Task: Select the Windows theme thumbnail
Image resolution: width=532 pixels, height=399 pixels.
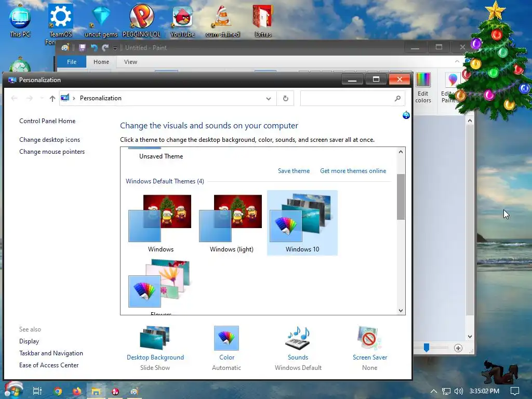Action: click(x=161, y=223)
